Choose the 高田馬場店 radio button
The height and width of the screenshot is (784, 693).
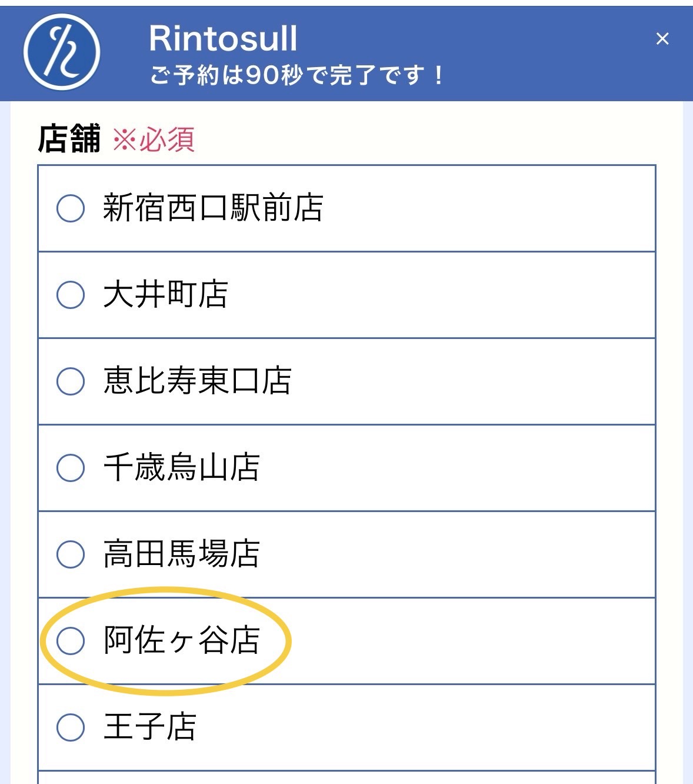coord(71,554)
